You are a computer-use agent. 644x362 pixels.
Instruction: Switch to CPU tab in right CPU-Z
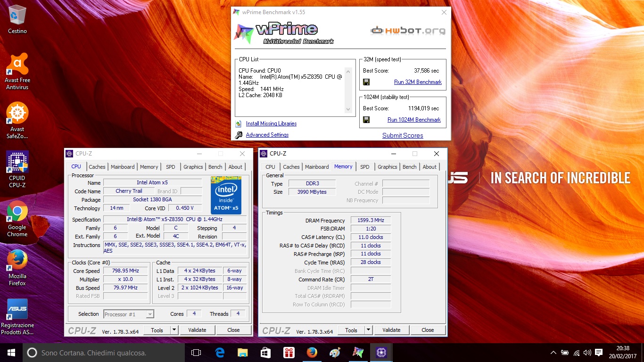click(x=271, y=167)
